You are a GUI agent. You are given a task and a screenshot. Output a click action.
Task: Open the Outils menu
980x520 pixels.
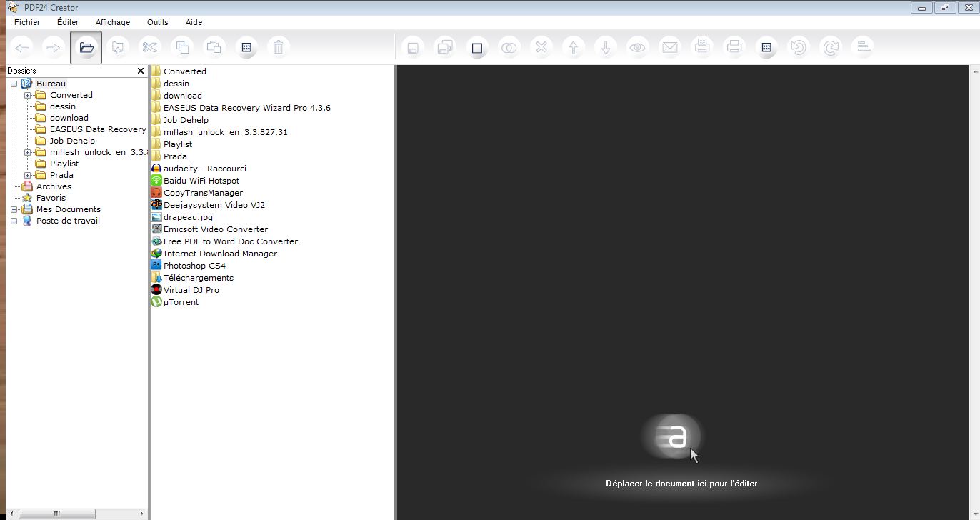(158, 22)
